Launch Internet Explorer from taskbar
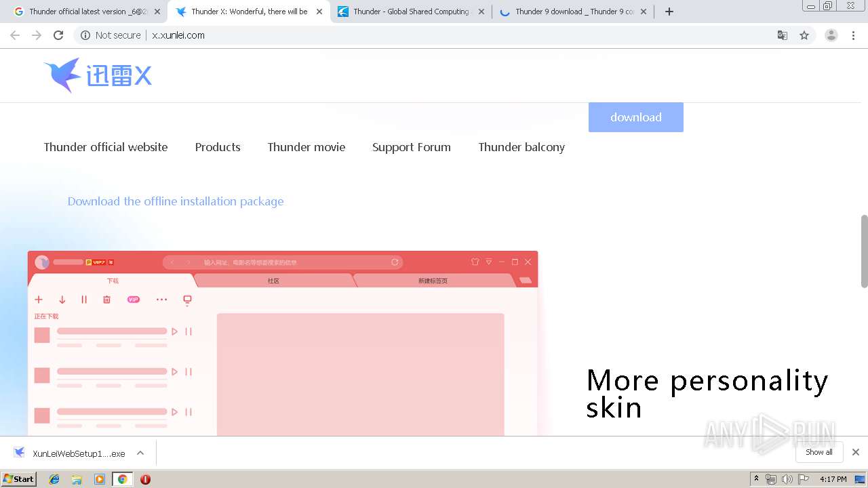Viewport: 868px width, 488px height. click(x=54, y=479)
